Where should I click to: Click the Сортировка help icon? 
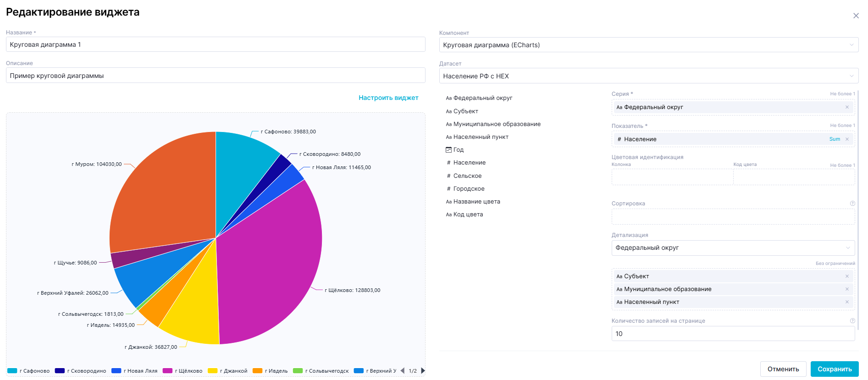[852, 204]
